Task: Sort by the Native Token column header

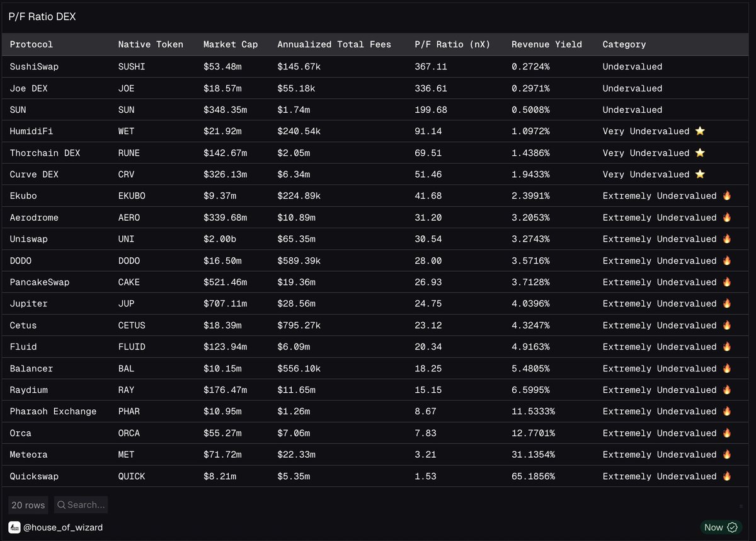Action: [x=151, y=45]
